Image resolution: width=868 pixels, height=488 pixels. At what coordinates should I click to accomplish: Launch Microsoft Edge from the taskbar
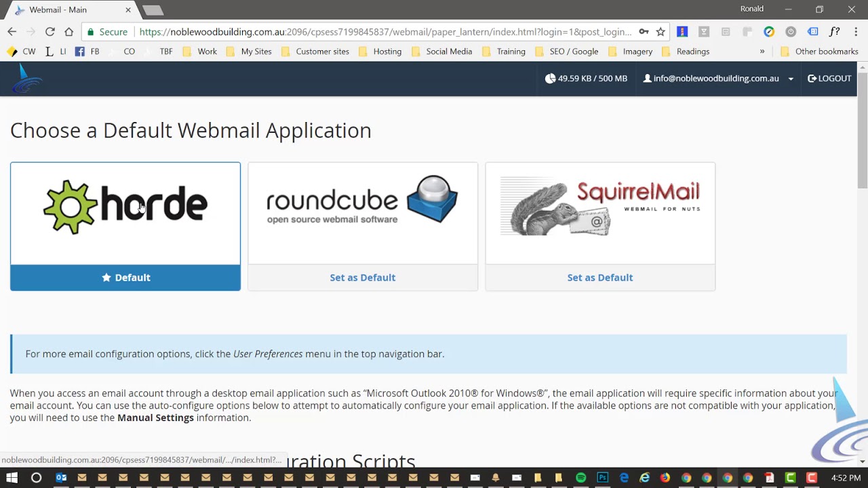(x=624, y=478)
